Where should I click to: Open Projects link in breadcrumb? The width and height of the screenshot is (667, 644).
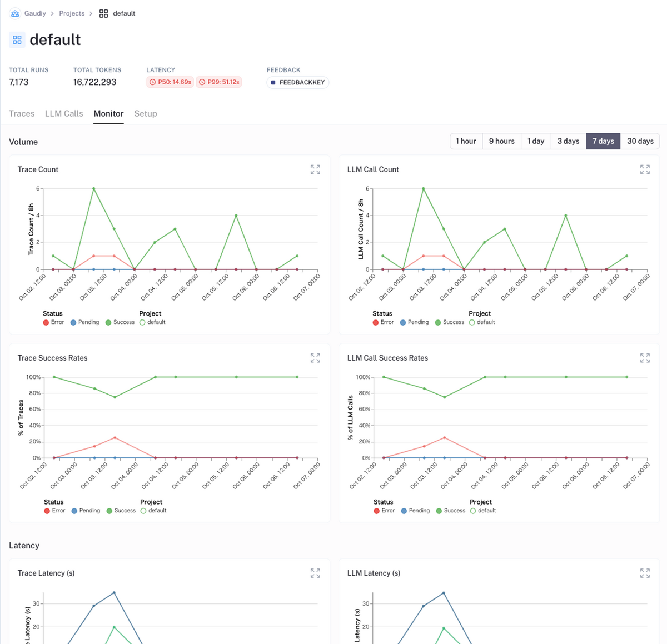point(72,13)
